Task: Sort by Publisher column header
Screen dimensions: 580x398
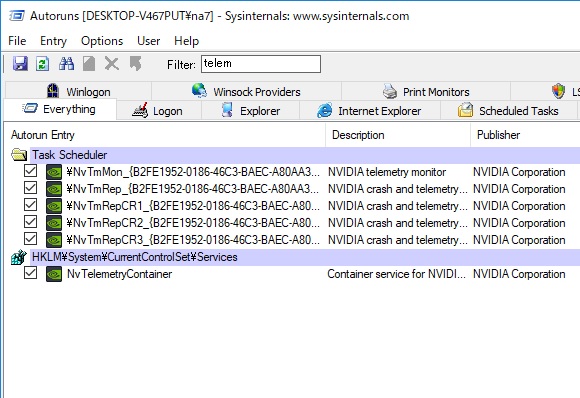Action: click(x=525, y=135)
